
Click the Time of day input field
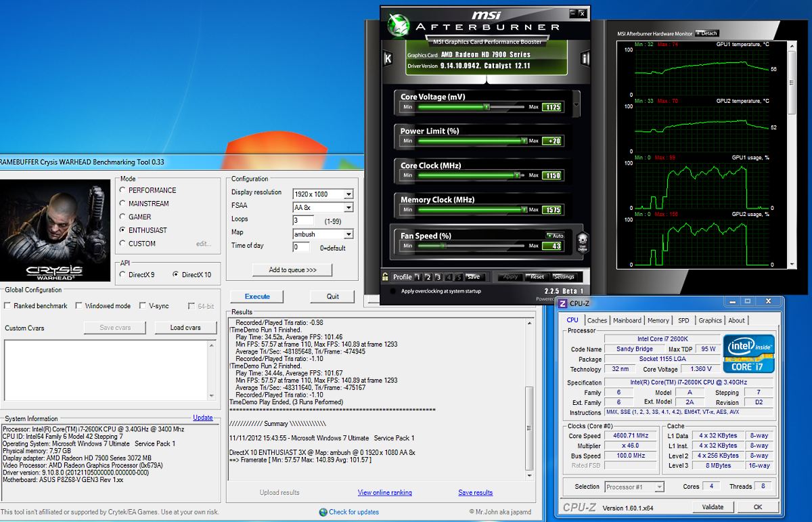301,247
